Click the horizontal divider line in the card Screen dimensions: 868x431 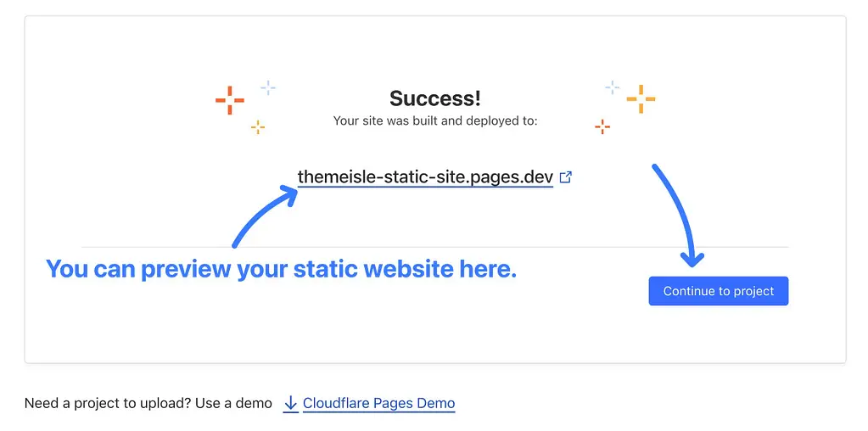pos(435,247)
